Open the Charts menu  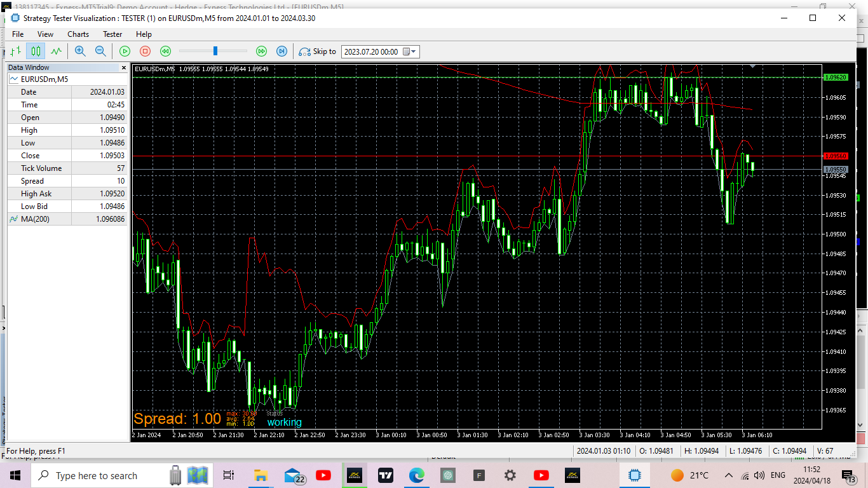coord(78,34)
